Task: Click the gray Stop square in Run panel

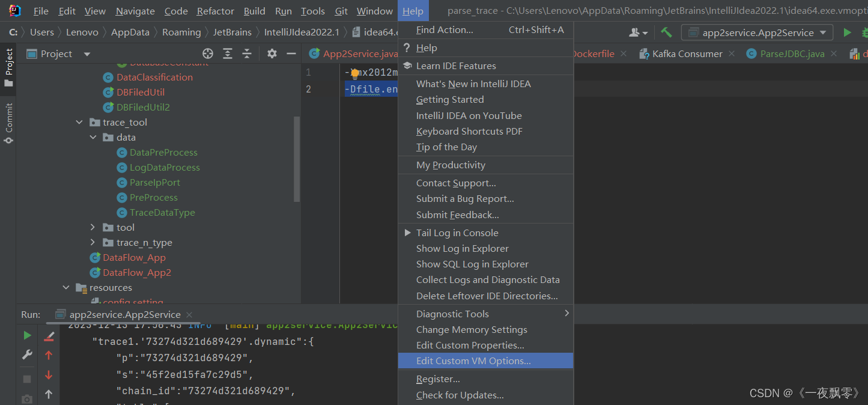Action: [27, 379]
